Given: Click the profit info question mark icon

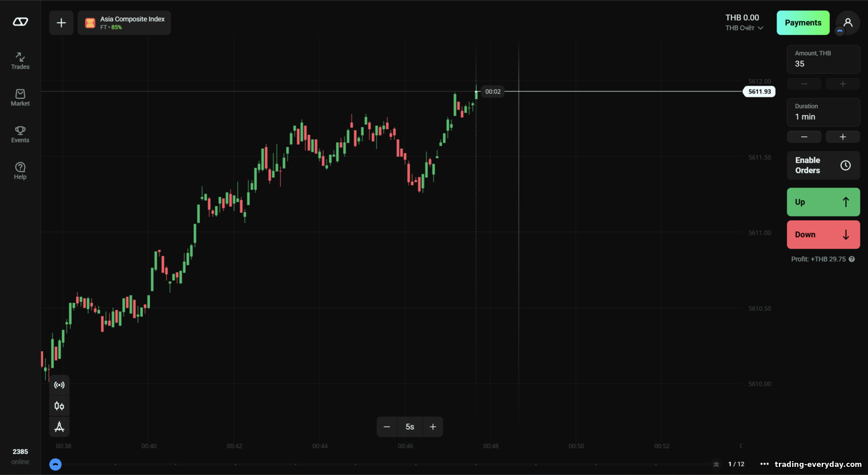Looking at the screenshot, I should coord(852,259).
